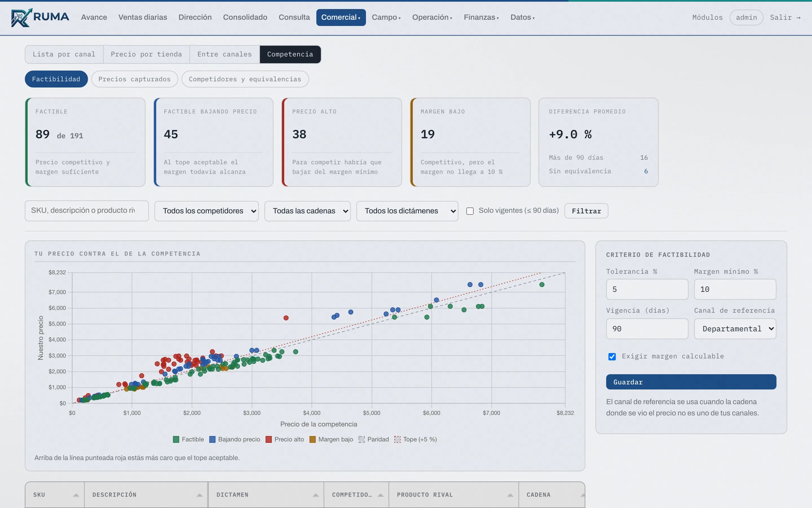Sort by SKU column arrow

pyautogui.click(x=76, y=495)
